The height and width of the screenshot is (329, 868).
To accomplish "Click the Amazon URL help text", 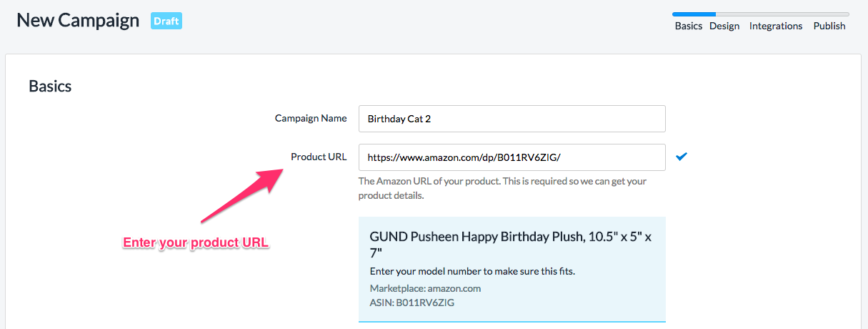I will 502,188.
